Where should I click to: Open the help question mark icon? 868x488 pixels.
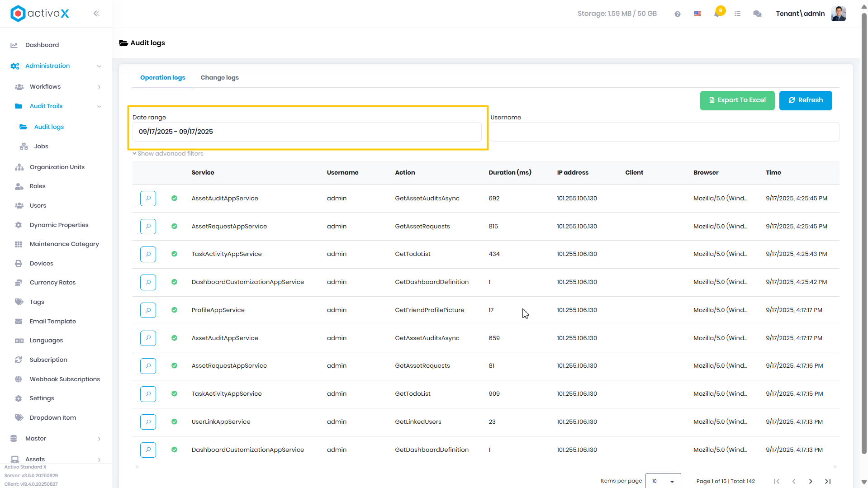tap(677, 14)
